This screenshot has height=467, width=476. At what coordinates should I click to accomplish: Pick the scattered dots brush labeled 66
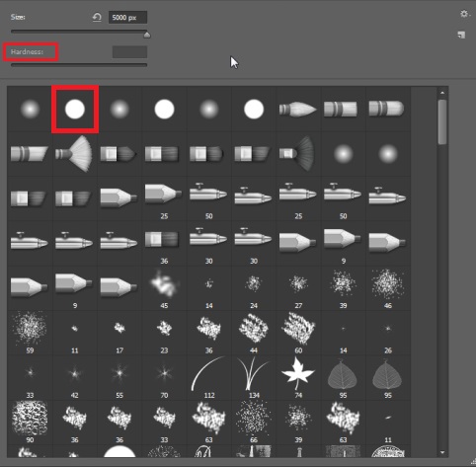[253, 422]
